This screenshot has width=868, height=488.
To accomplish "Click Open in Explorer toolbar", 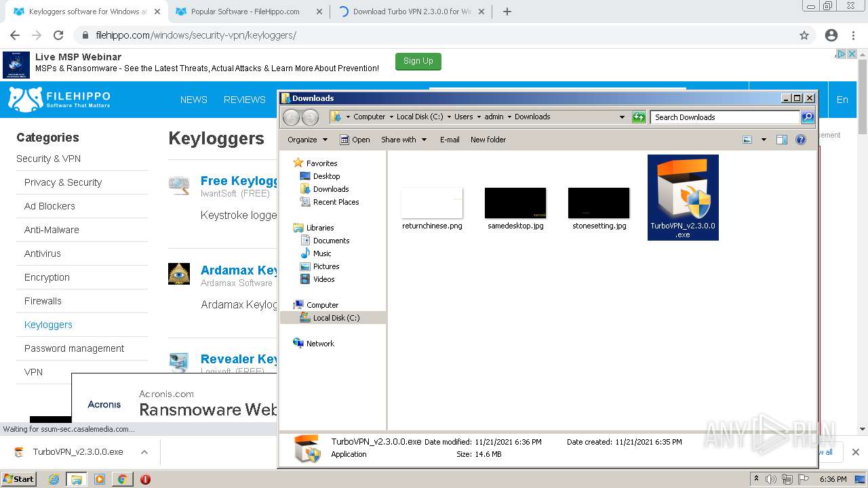I will [355, 140].
